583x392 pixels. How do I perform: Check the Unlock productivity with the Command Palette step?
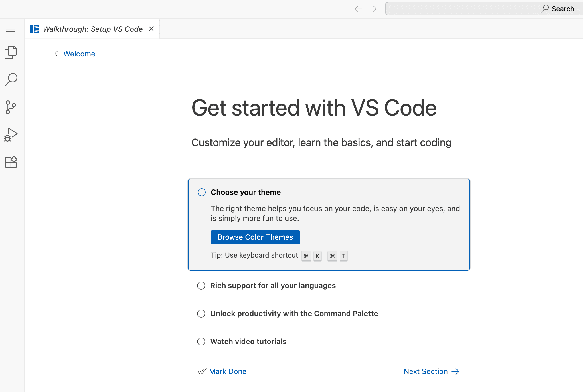click(201, 313)
